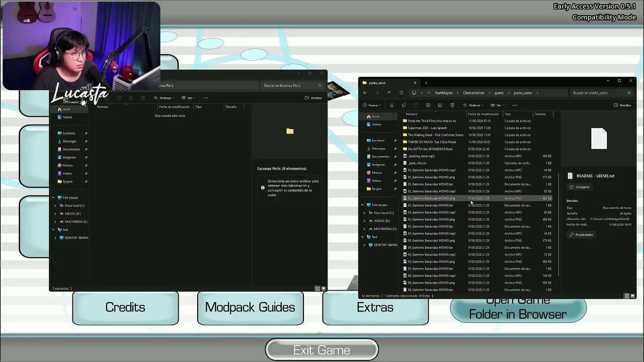Open three-dots more options in Escenas Pelis toolbar
The image size is (644, 362).
(x=206, y=98)
